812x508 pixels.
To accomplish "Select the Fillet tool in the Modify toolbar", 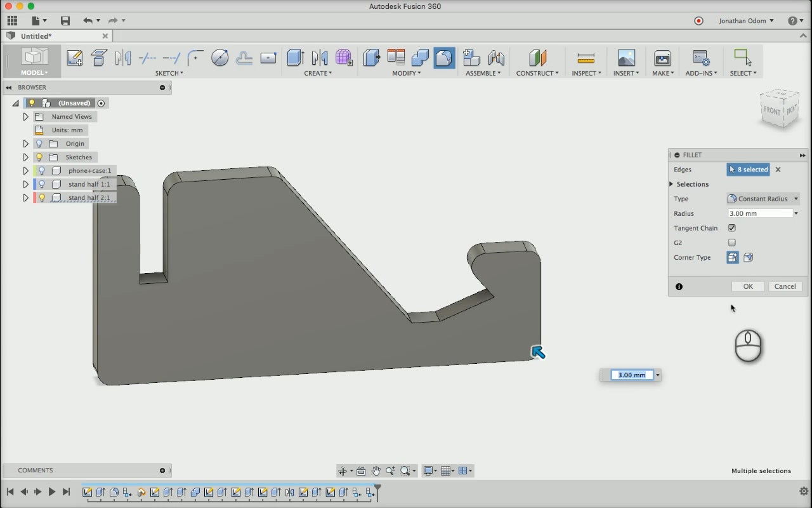I will point(444,58).
